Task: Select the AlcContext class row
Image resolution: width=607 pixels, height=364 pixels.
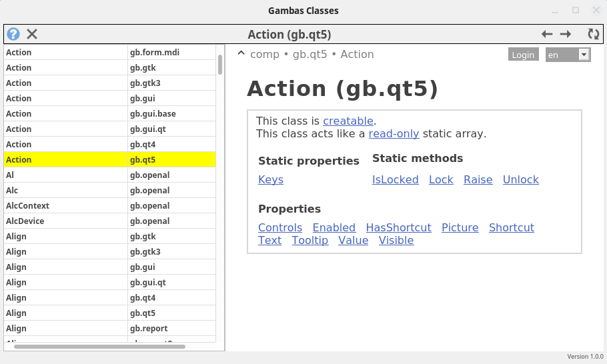Action: pyautogui.click(x=110, y=206)
